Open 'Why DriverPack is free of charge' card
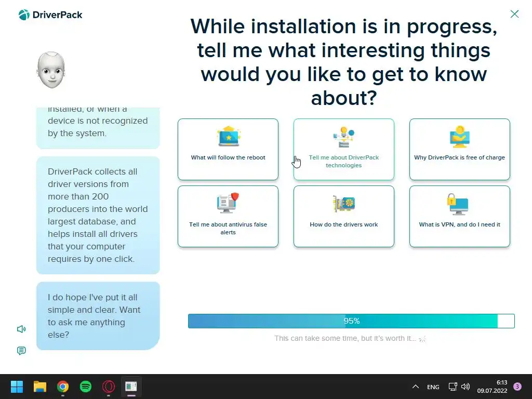 click(x=460, y=149)
